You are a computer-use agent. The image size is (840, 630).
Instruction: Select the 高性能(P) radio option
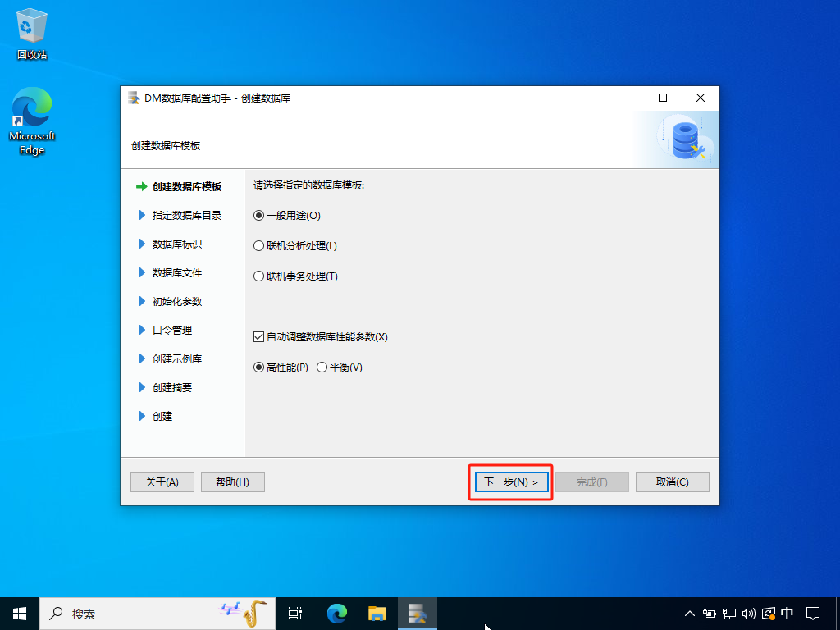coord(281,367)
